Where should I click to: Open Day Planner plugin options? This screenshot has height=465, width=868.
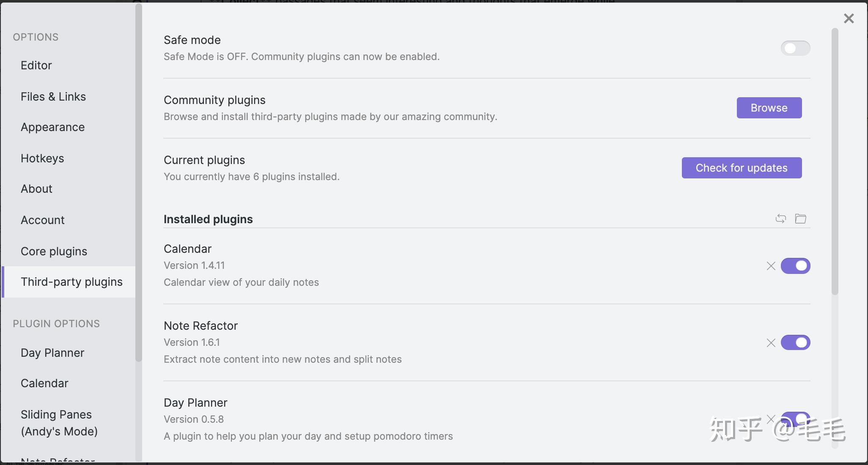(52, 353)
